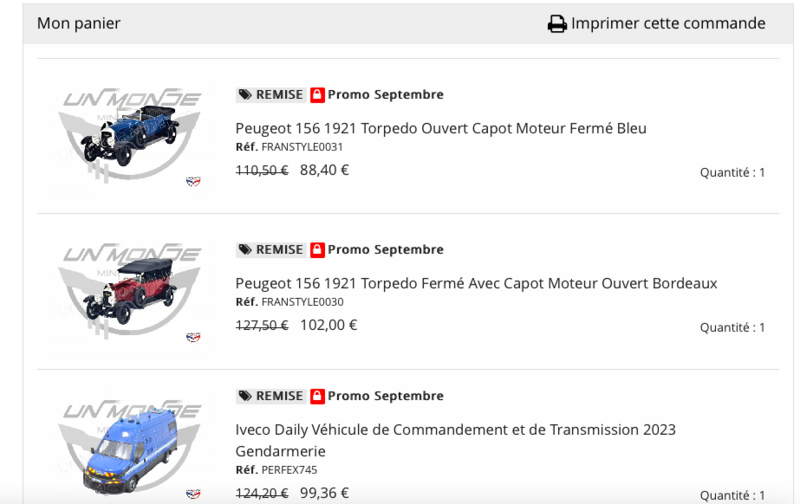
Task: Click the 'Mon panier' heading
Action: pos(79,24)
